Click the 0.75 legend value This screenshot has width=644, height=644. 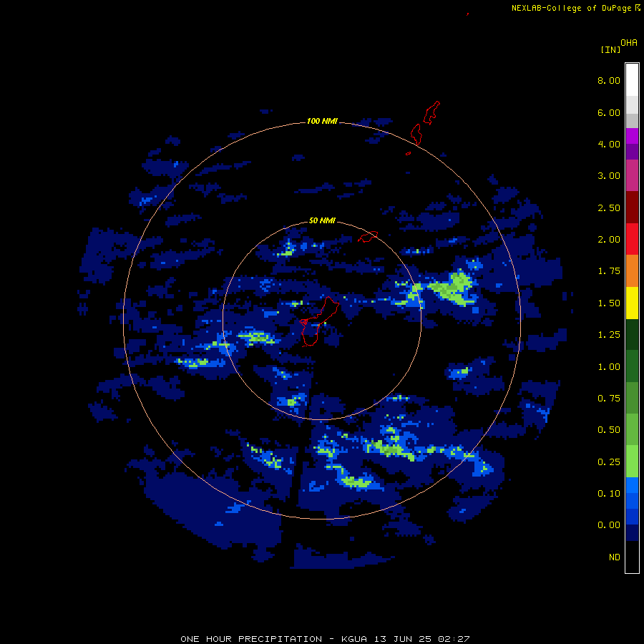coord(609,399)
